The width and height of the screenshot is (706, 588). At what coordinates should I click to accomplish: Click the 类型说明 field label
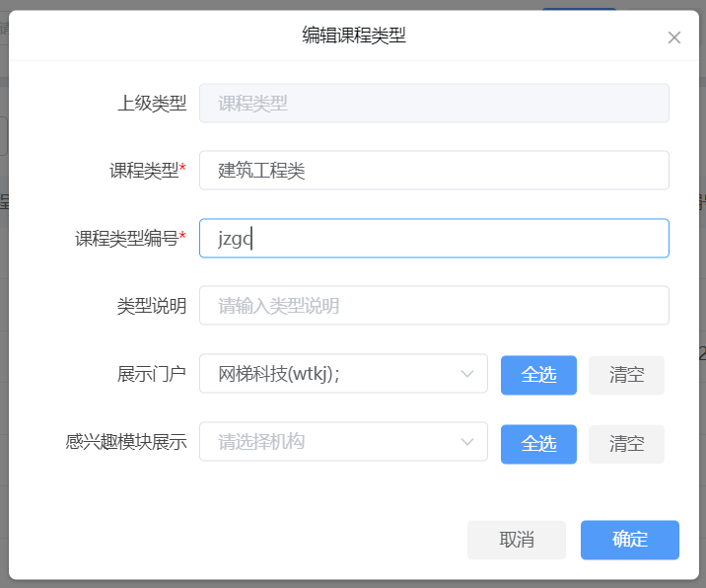coord(152,306)
